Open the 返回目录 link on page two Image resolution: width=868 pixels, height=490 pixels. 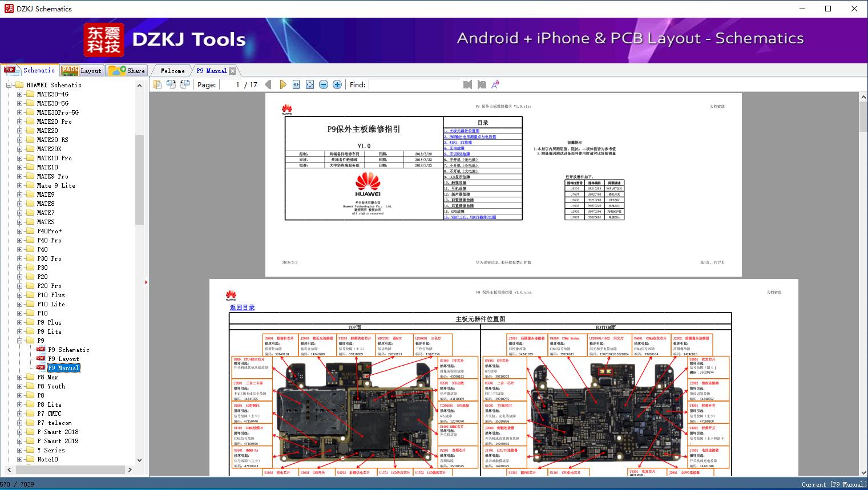pos(242,307)
